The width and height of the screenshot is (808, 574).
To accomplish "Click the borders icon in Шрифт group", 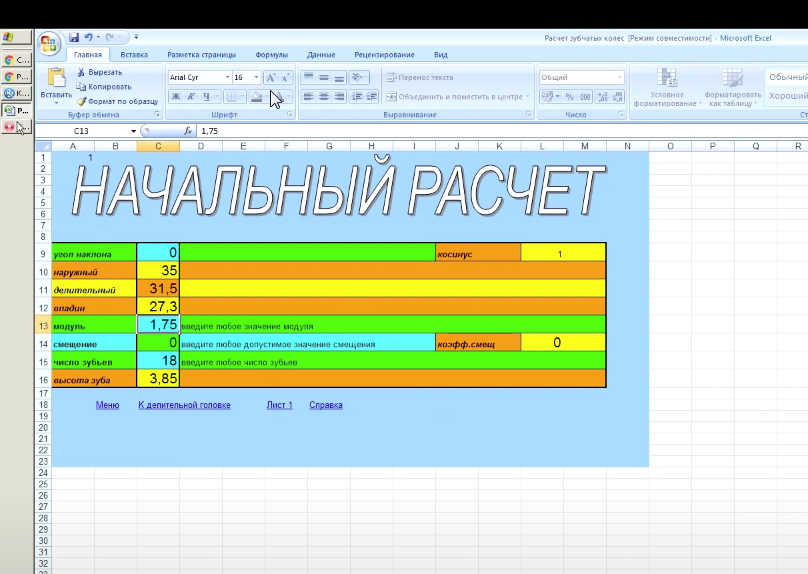I will point(231,96).
